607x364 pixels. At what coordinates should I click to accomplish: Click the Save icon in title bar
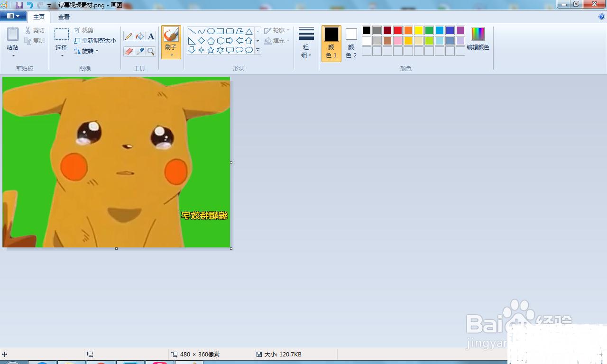pyautogui.click(x=19, y=5)
